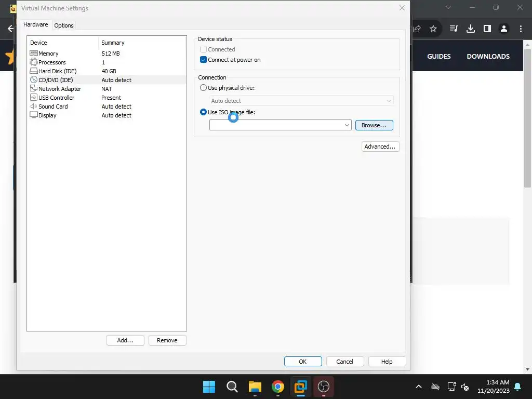
Task: Open OBS Studio taskbar icon
Action: pos(323,387)
